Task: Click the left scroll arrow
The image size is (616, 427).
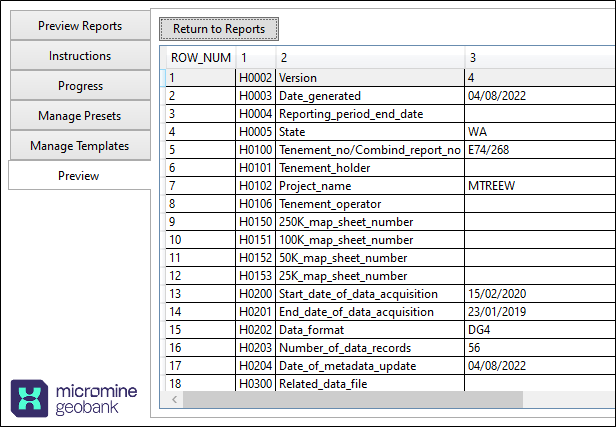Action: point(176,400)
